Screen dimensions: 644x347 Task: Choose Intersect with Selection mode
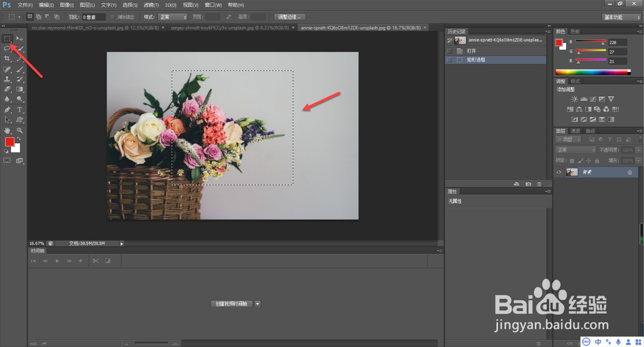click(57, 17)
